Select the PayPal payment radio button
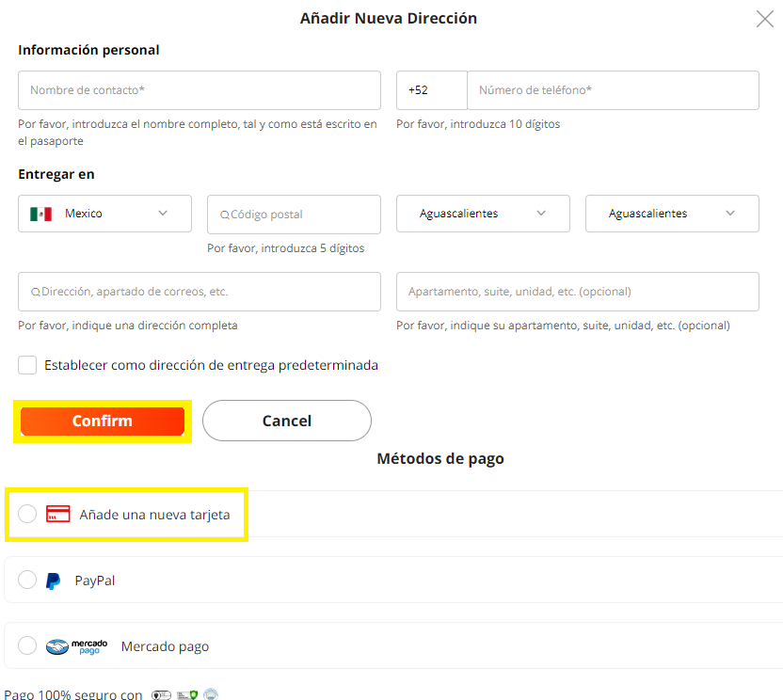783x700 pixels. click(x=27, y=580)
